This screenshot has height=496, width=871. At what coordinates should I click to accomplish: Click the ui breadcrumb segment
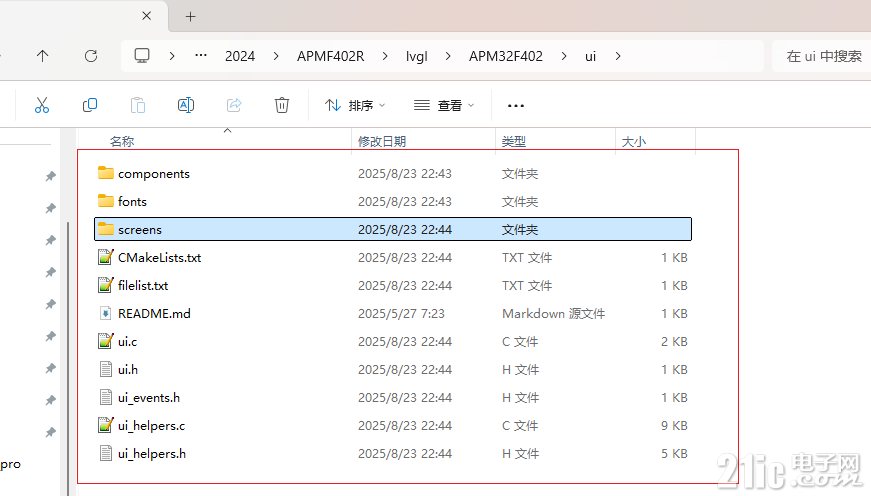pos(590,56)
